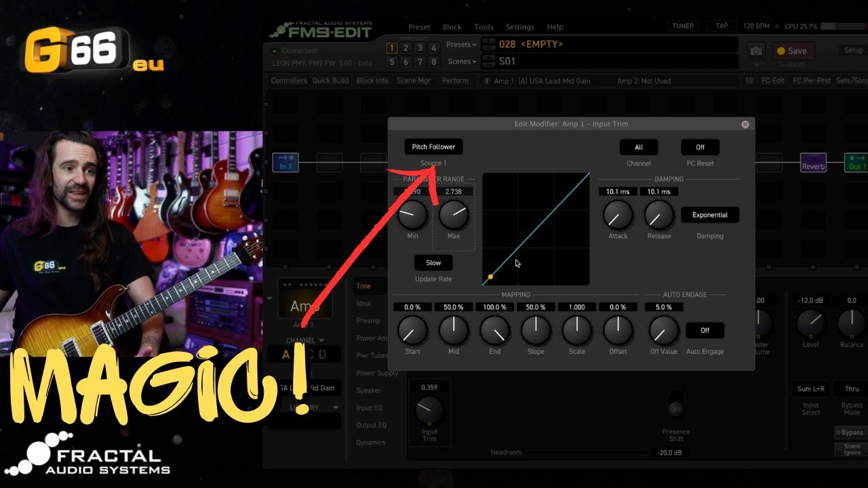The image size is (868, 488).
Task: Open the Help menu
Action: click(x=555, y=27)
